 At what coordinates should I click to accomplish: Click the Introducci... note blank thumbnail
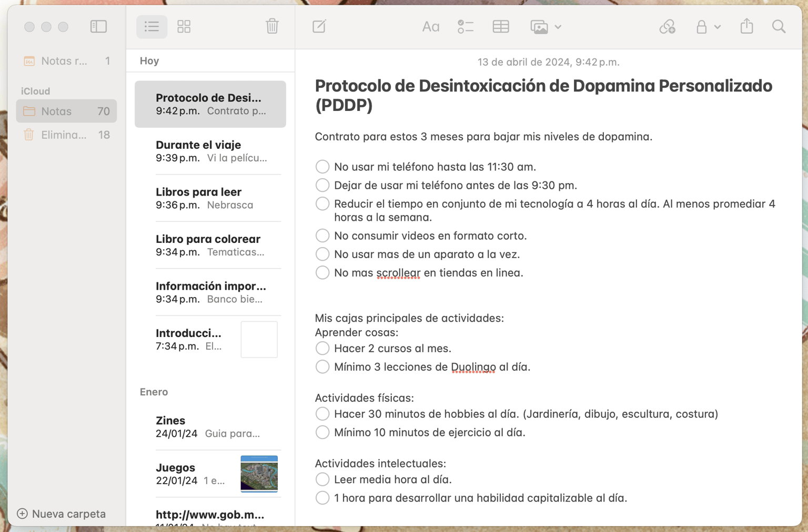coord(259,340)
